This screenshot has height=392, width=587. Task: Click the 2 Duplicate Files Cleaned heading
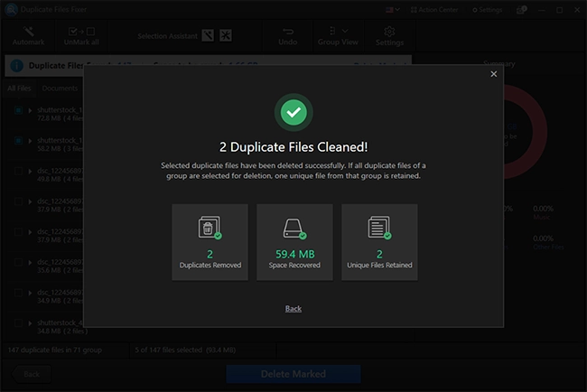point(293,147)
